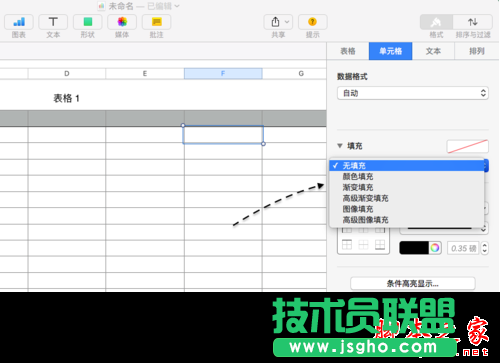Toggle the Format (格式) inspector
500x363 pixels.
click(x=436, y=22)
